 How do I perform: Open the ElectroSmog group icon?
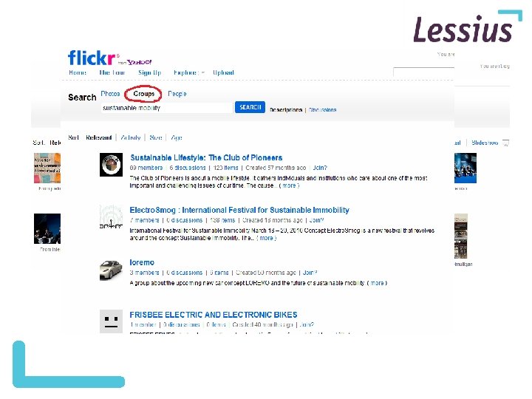[111, 217]
